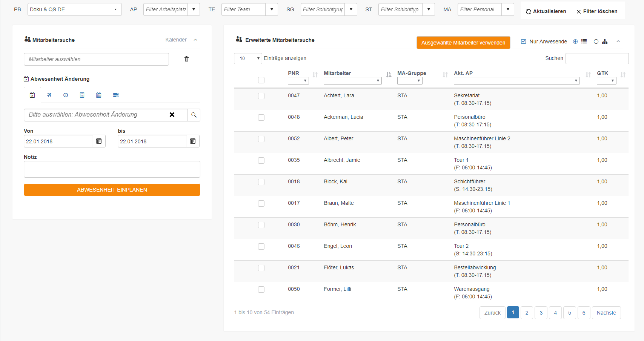Focus the Suchen search field
644x341 pixels.
click(597, 58)
